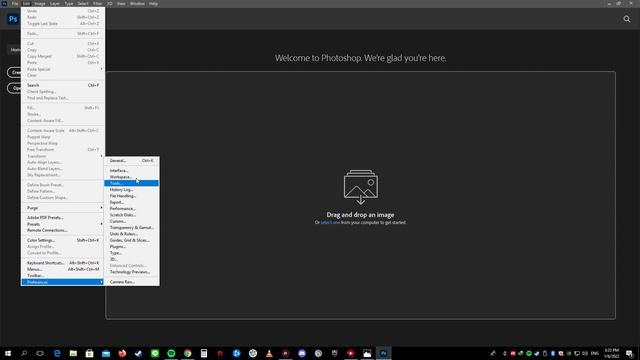Screen dimensions: 640x360
Task: Switch to the Photoshop taskbar icon
Action: [x=383, y=353]
